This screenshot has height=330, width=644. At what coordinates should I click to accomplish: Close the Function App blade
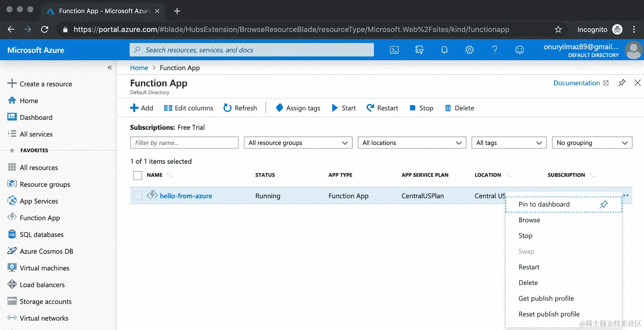637,83
